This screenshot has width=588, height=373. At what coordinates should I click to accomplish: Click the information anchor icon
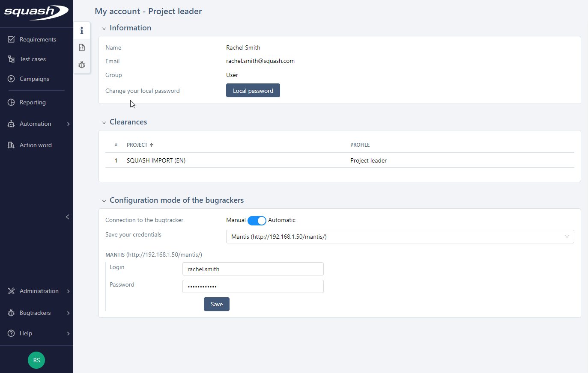(x=82, y=30)
